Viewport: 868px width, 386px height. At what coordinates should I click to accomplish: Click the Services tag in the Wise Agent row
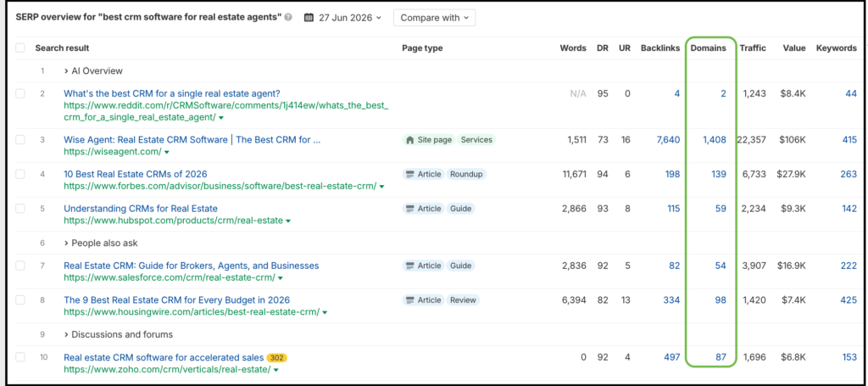[x=476, y=140]
